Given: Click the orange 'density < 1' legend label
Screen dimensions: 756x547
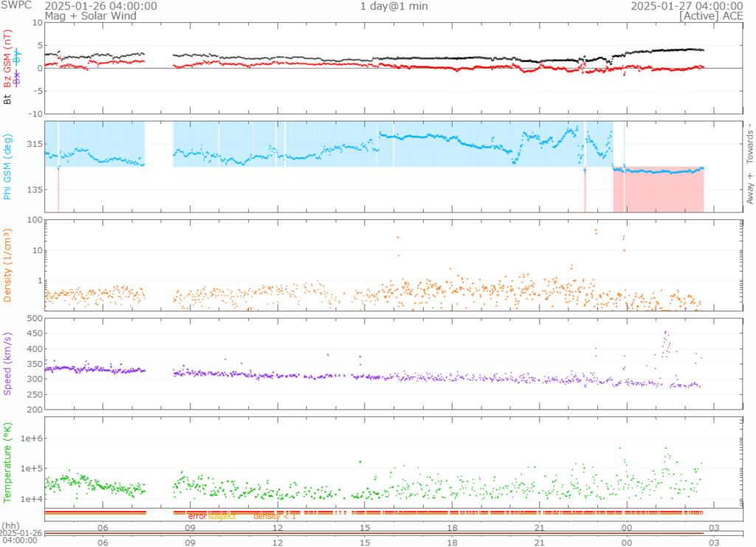Looking at the screenshot, I should [x=275, y=517].
